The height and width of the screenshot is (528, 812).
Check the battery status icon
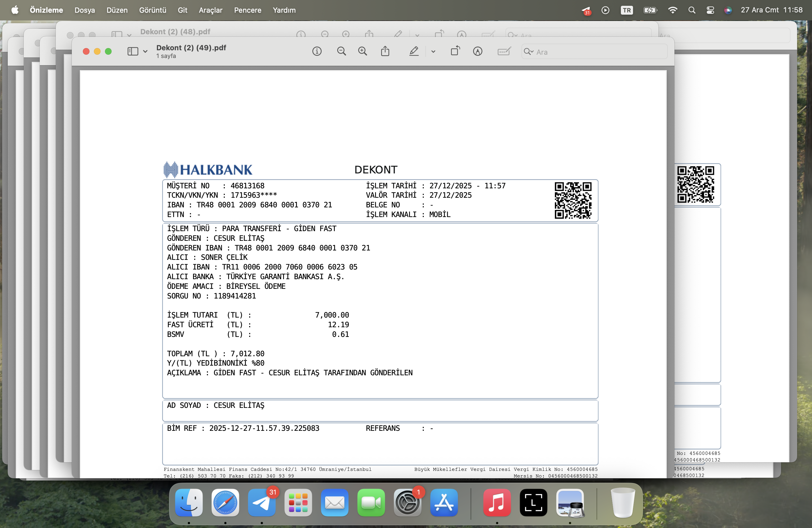coord(650,10)
